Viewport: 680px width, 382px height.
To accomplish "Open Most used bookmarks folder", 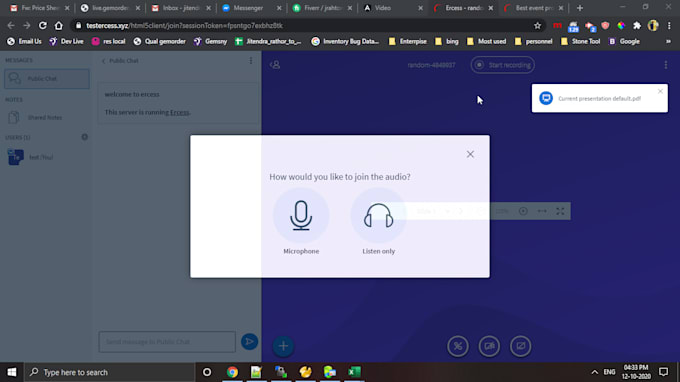I will click(x=487, y=42).
